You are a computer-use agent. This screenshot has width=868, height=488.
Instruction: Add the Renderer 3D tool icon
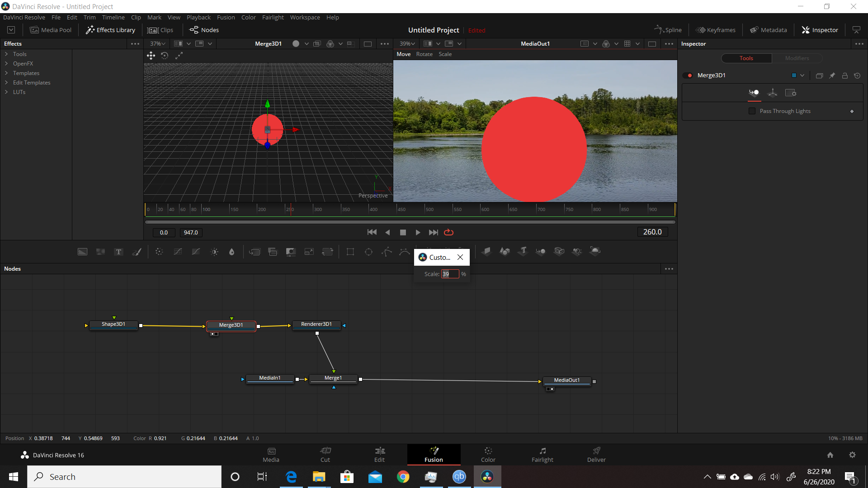[595, 251]
